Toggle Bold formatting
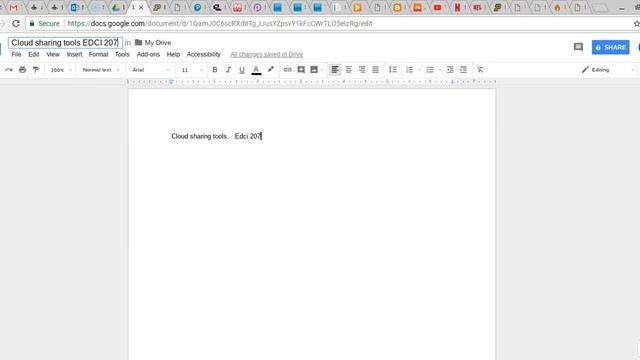 (215, 70)
